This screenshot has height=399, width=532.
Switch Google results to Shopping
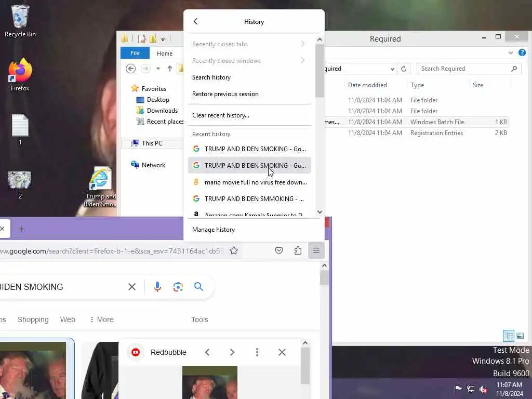pos(33,320)
